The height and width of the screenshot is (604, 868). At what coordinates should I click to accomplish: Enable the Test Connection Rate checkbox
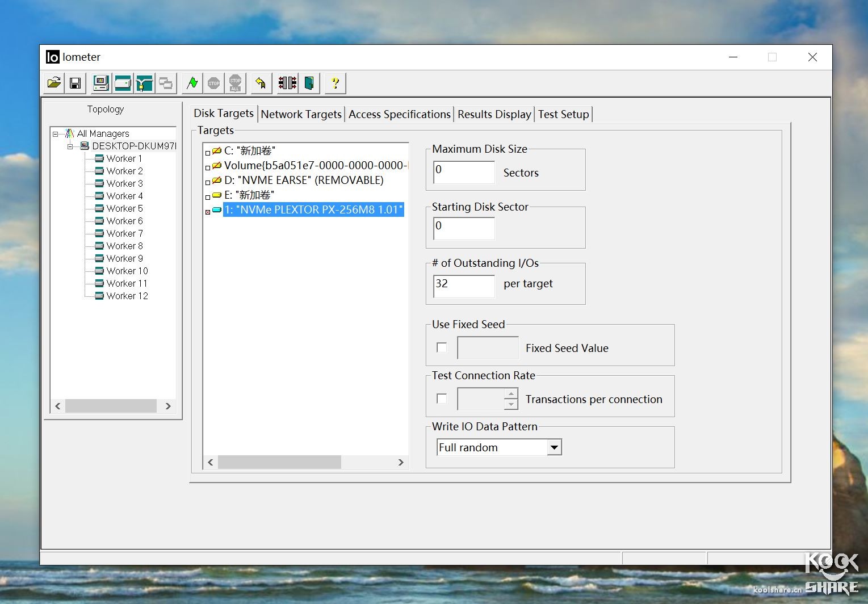pyautogui.click(x=442, y=399)
